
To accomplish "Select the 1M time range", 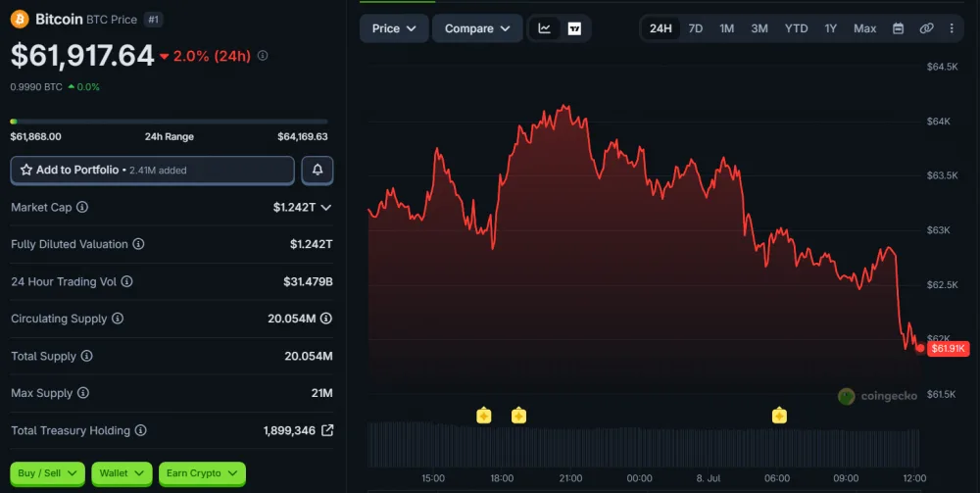I will 727,28.
